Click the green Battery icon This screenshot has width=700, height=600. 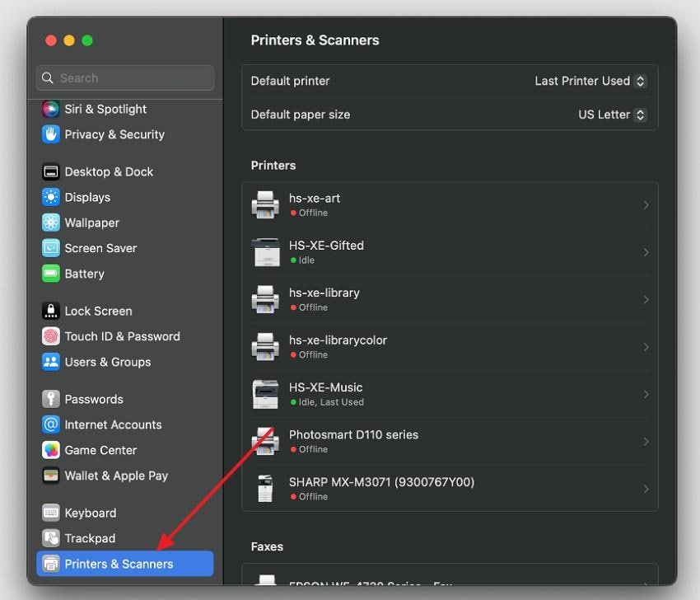click(x=50, y=274)
